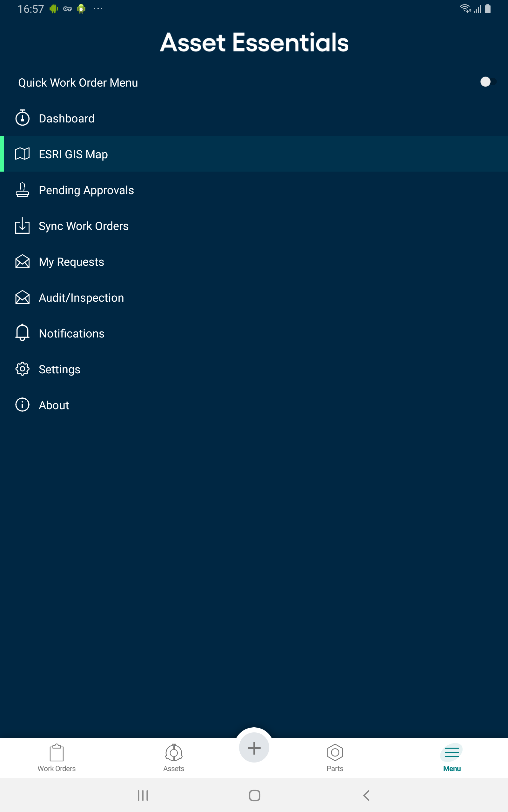
Task: Tap the Menu hamburger icon
Action: pyautogui.click(x=452, y=753)
